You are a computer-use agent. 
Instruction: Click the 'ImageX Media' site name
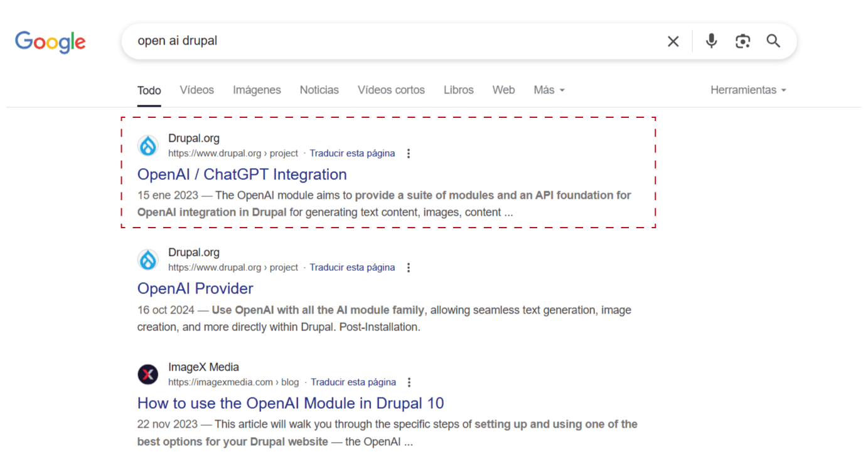(203, 367)
